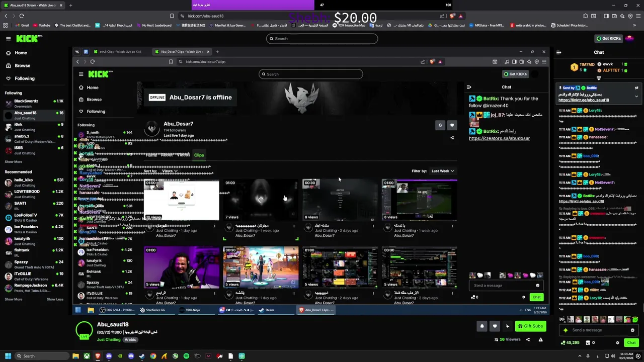Image resolution: width=644 pixels, height=362 pixels.
Task: Open Following in the outer Kick sidebar
Action: 20,78
